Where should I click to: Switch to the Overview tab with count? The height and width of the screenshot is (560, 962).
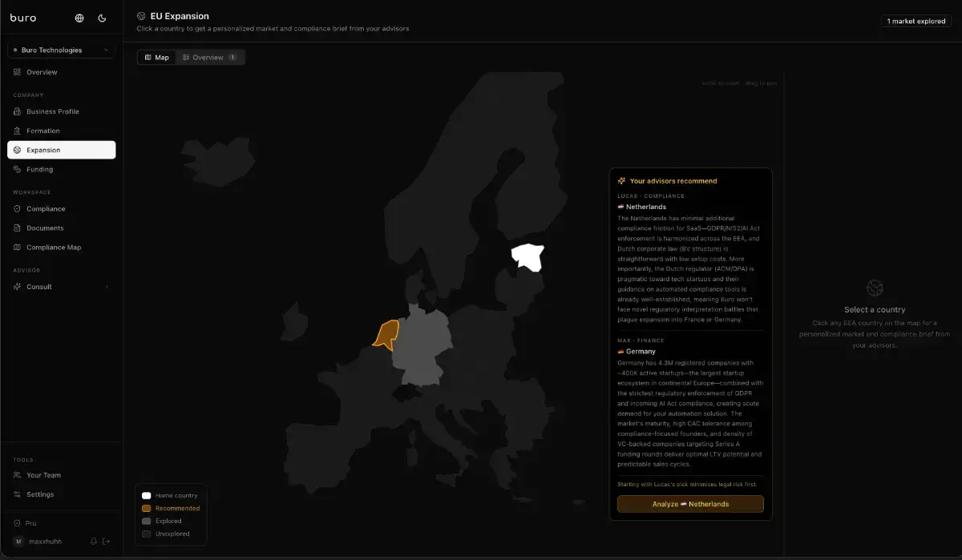(209, 58)
